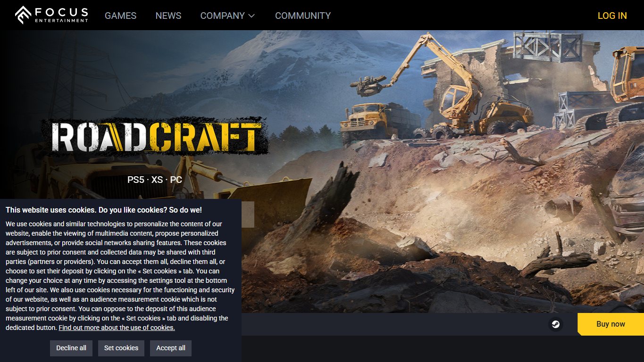Click the PC platform label
This screenshot has height=362, width=644.
click(x=176, y=180)
